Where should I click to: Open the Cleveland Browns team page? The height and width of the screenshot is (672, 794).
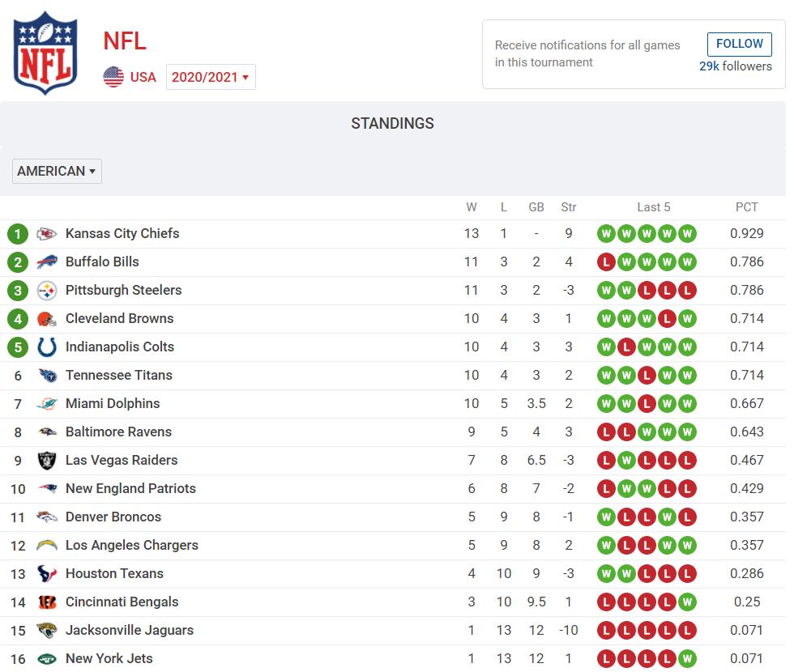click(x=120, y=318)
